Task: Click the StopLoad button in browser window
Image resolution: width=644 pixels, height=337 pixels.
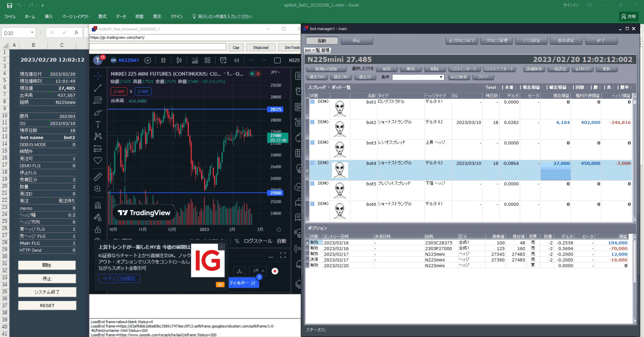Action: pos(261,47)
